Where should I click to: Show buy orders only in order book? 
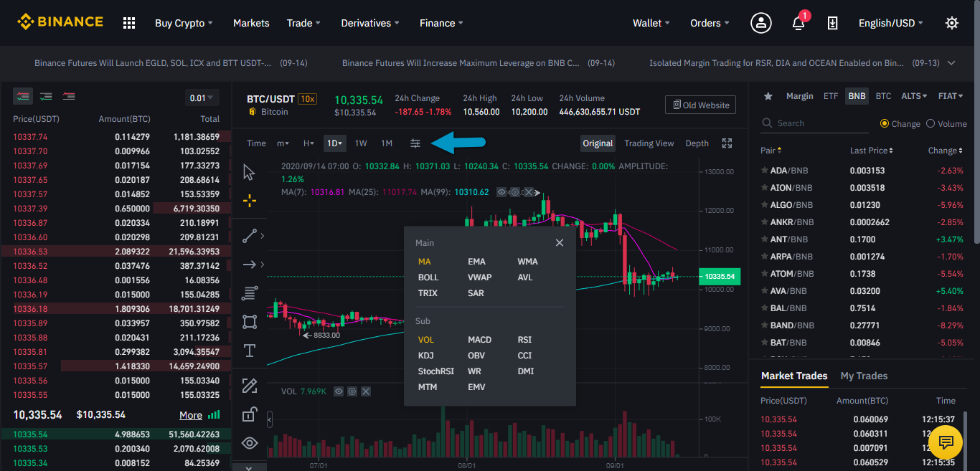(46, 96)
